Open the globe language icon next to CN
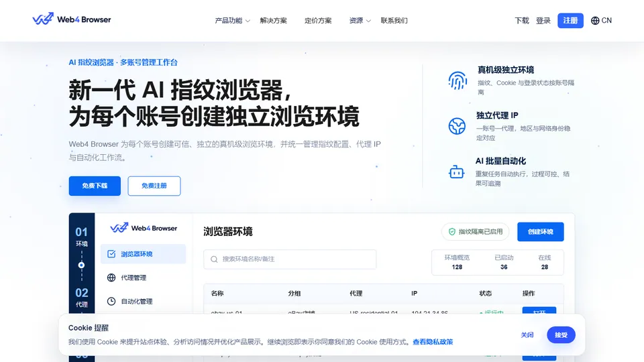Viewport: 644px width, 362px height. coord(595,21)
